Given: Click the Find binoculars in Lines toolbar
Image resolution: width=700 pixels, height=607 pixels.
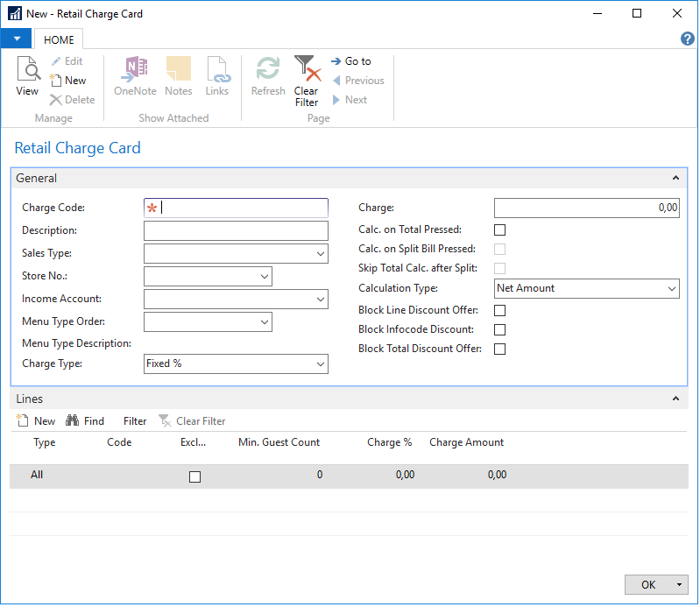Looking at the screenshot, I should pyautogui.click(x=73, y=421).
